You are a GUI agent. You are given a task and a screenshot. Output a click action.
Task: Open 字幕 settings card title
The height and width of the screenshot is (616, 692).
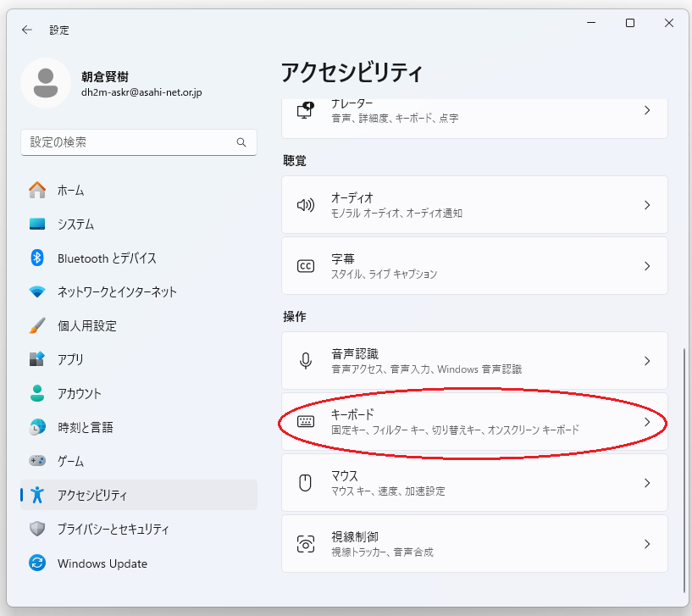[x=343, y=258]
